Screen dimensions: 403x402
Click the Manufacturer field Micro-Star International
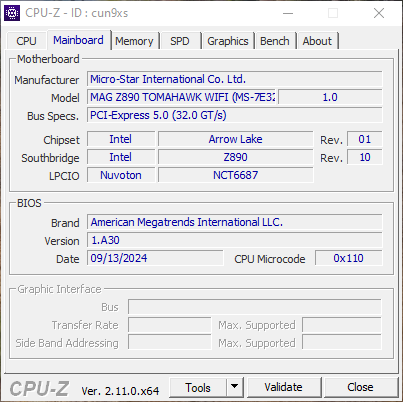click(x=235, y=79)
